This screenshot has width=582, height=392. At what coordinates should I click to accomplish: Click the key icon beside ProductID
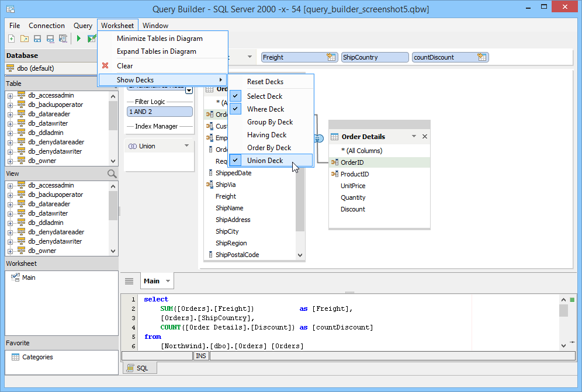click(335, 174)
